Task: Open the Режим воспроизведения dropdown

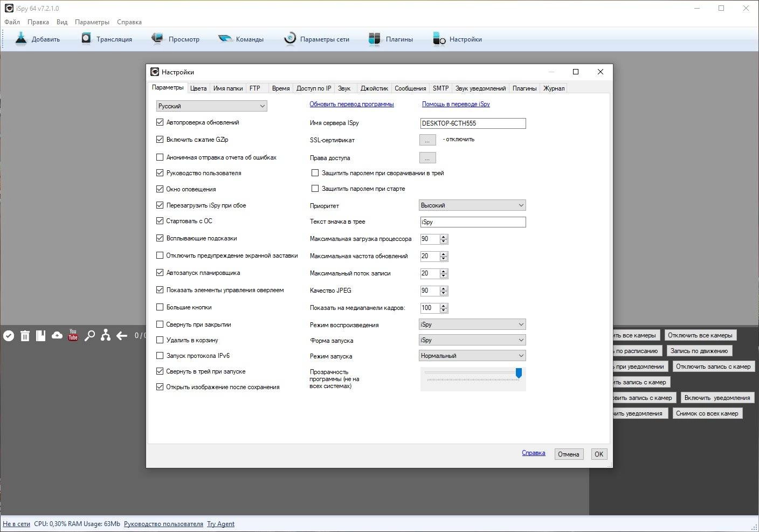Action: tap(472, 324)
